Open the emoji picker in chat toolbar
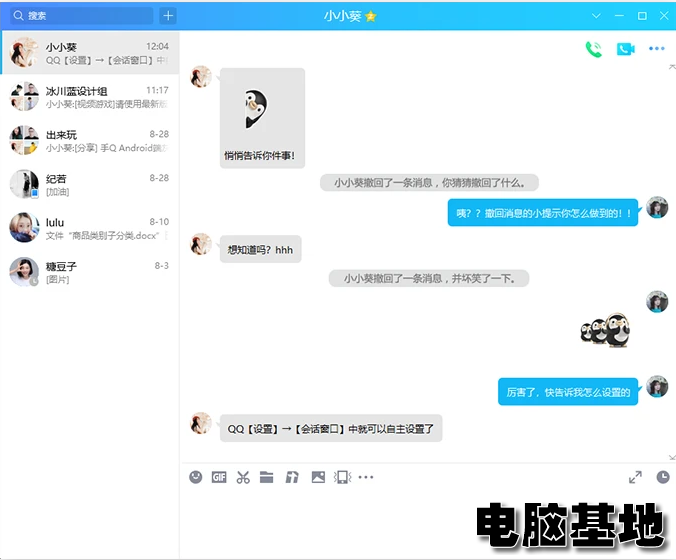The image size is (676, 560). 196,477
